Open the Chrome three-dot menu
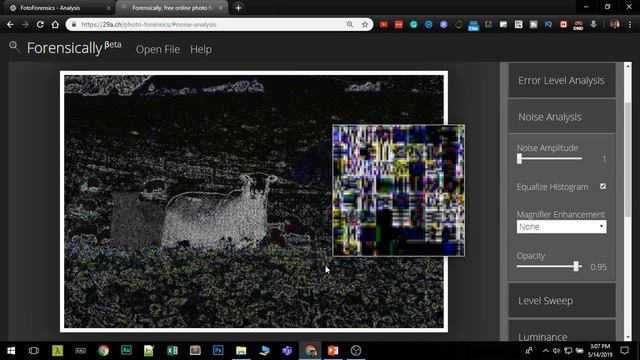Screen dimensions: 640x360 pos(630,24)
